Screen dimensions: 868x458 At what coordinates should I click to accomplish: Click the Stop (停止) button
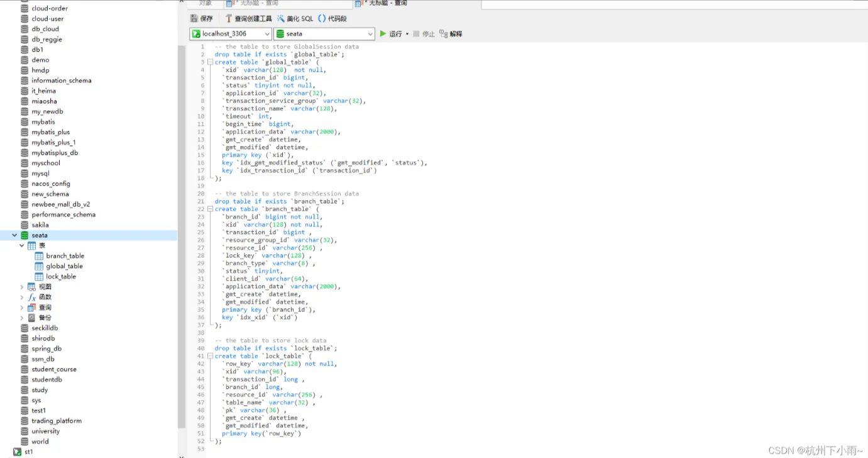point(424,34)
